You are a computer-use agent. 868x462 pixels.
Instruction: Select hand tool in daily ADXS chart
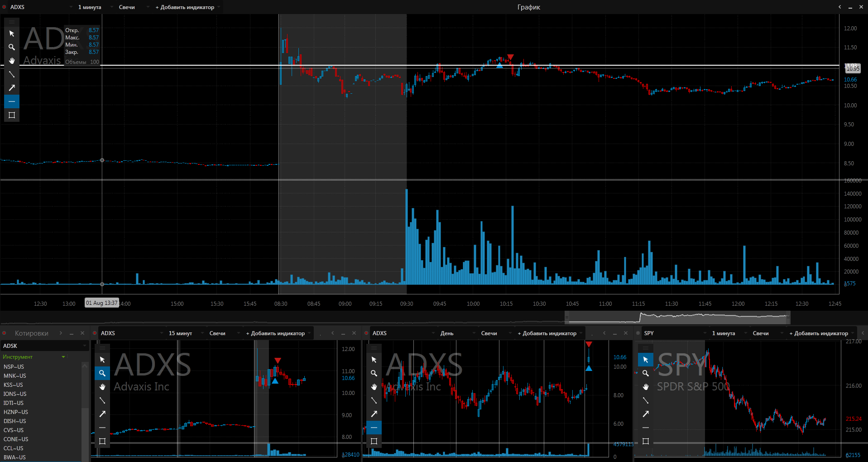coord(374,387)
